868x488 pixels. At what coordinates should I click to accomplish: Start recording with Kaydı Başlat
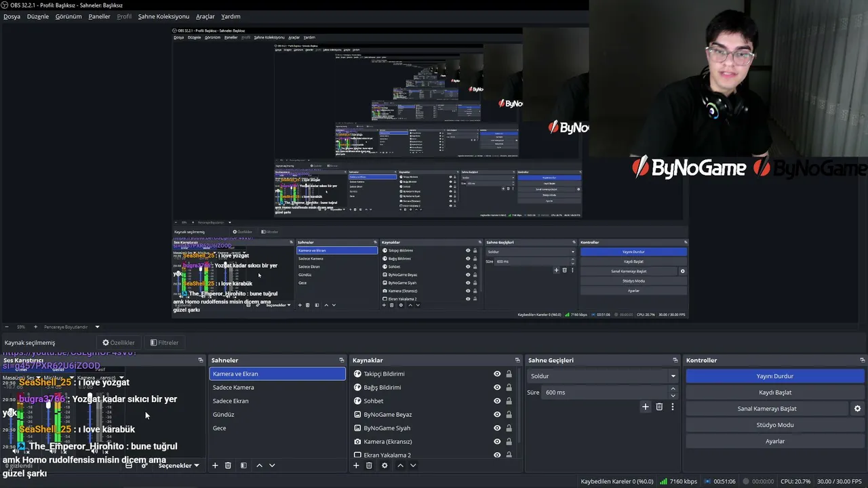[x=775, y=392]
